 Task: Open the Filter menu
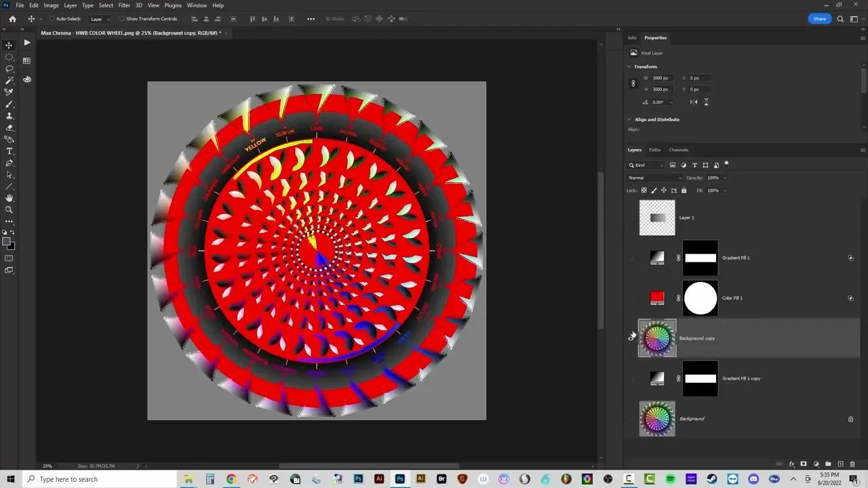coord(124,5)
